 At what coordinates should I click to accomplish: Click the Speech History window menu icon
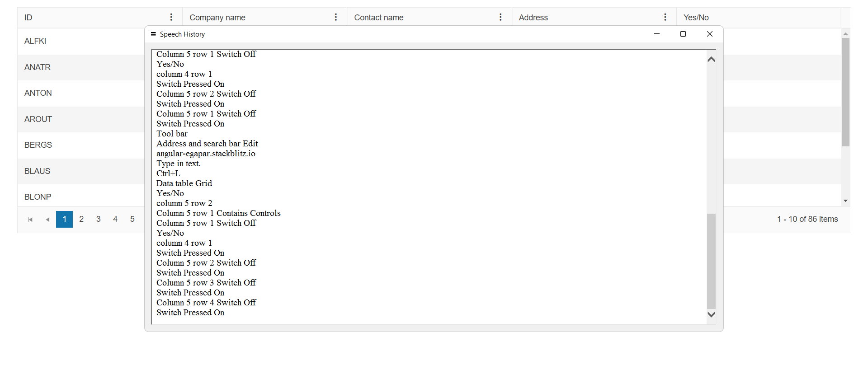click(x=153, y=34)
